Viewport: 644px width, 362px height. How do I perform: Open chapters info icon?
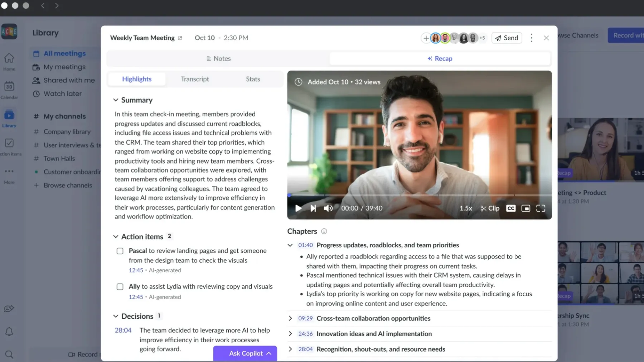coord(324,231)
